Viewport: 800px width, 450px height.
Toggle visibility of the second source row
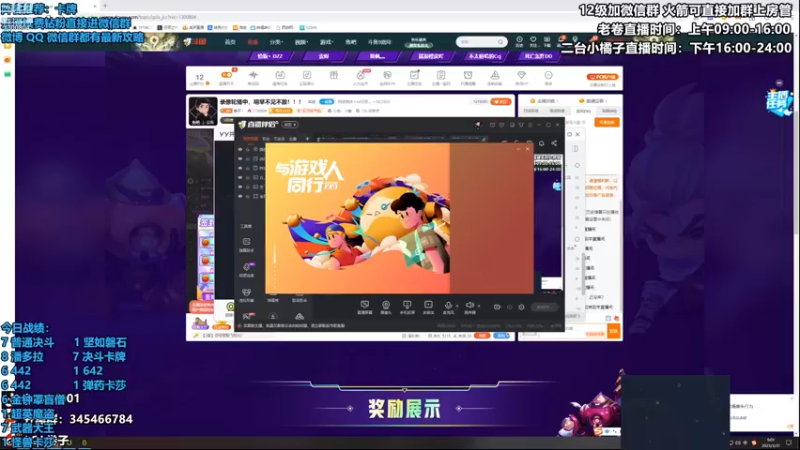point(240,159)
